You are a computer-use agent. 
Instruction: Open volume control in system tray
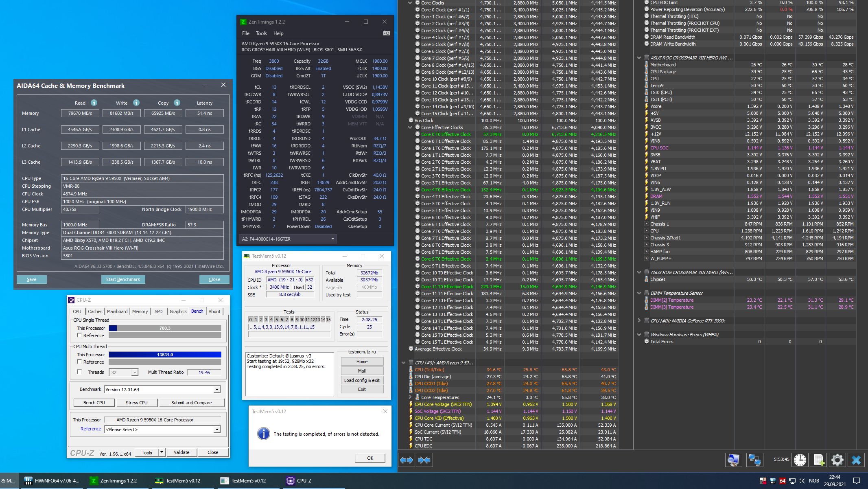point(802,481)
